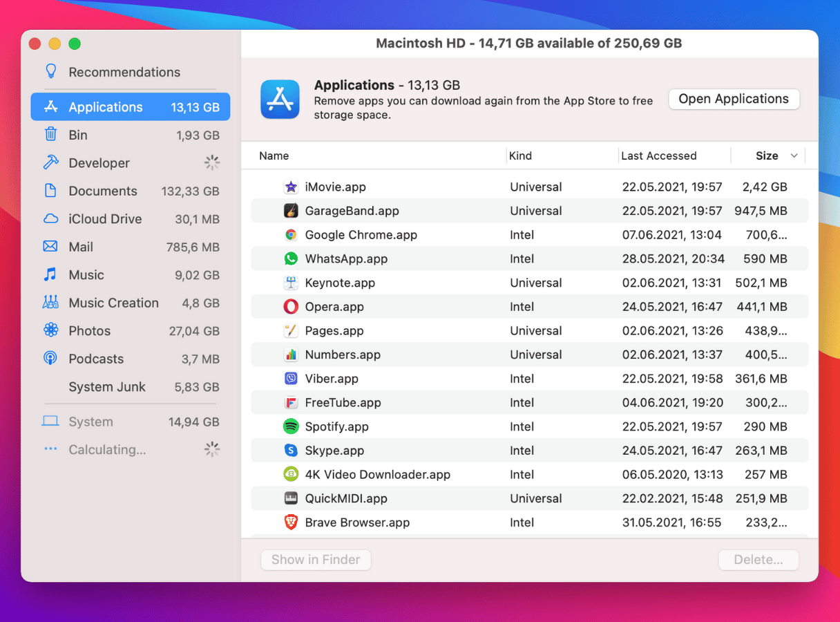
Task: Select the QuickMIDI.app entry
Action: (x=346, y=498)
